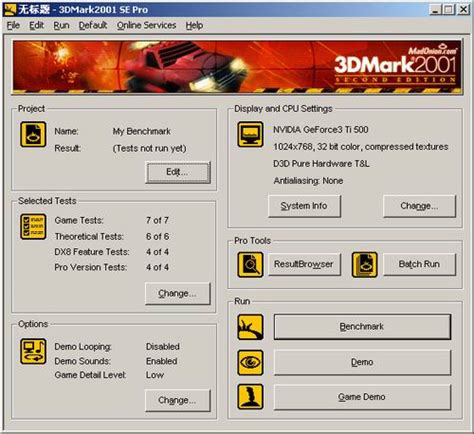Click the Options demo settings icon
Image resolution: width=474 pixels, height=434 pixels.
(33, 351)
